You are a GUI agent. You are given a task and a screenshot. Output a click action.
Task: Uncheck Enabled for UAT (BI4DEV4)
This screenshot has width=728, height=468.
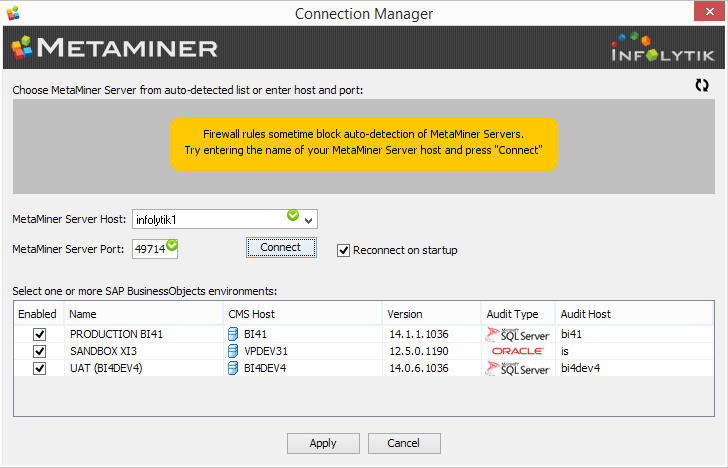39,368
